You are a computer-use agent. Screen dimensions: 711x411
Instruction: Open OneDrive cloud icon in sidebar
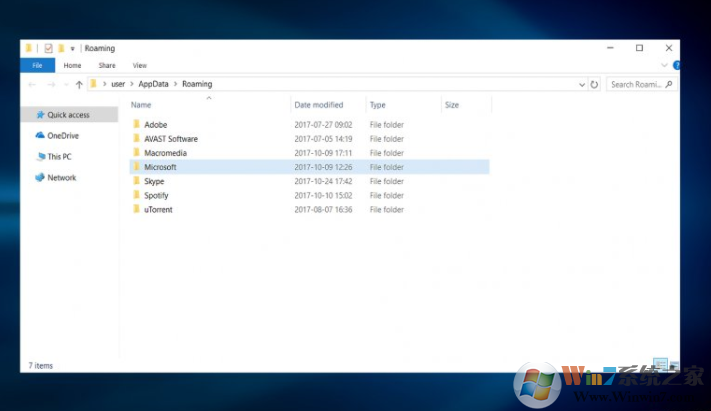click(39, 136)
